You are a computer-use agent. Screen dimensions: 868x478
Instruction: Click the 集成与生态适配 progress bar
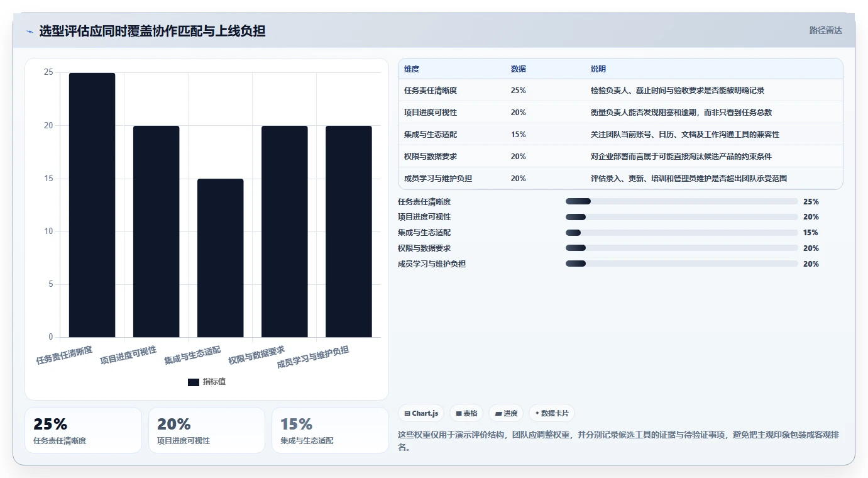point(682,233)
